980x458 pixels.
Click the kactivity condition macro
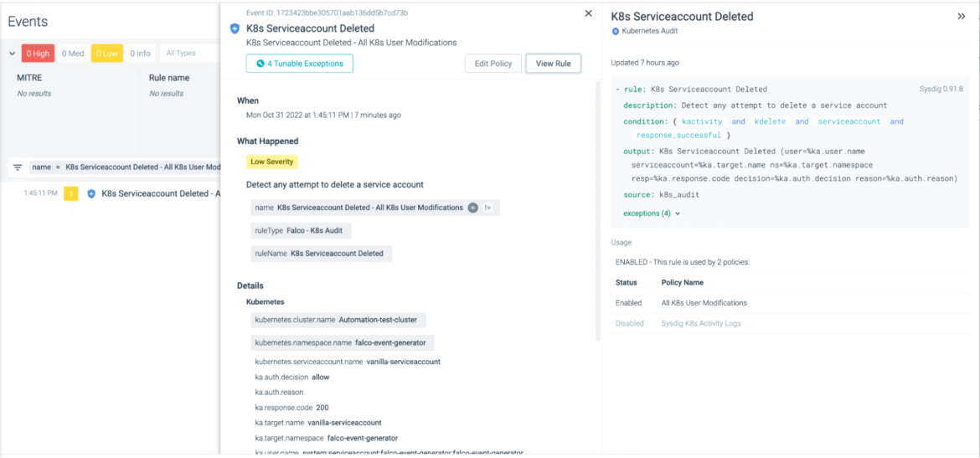point(702,122)
